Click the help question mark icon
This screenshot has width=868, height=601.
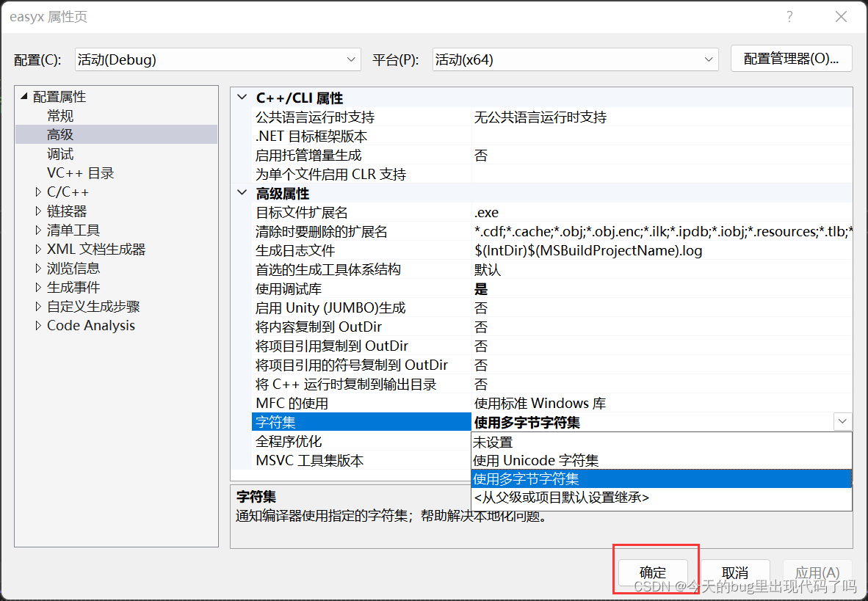point(789,16)
